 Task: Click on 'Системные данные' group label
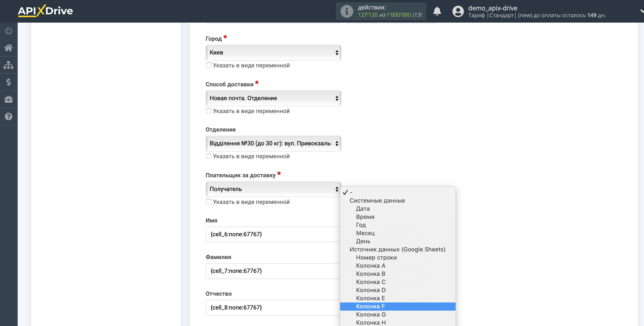(x=377, y=200)
